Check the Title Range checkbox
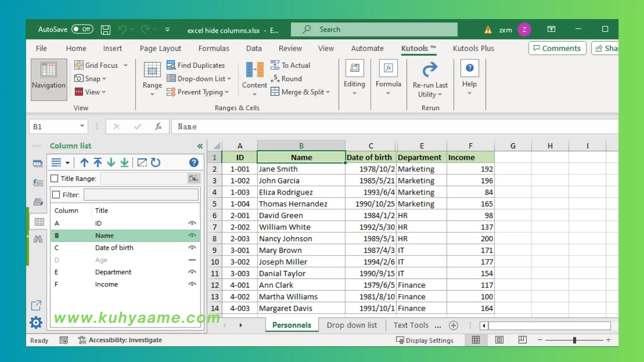This screenshot has width=644, height=362. (x=55, y=178)
